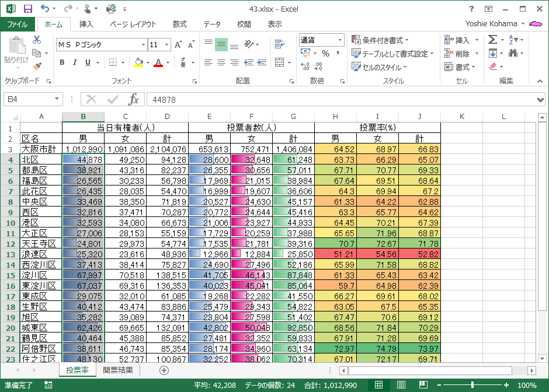Screen dimensions: 549x392
Task: Switch to the データ ribbon tab
Action: pos(212,24)
